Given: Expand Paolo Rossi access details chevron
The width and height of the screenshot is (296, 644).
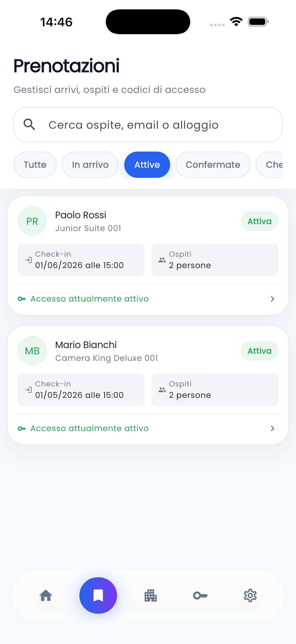Looking at the screenshot, I should tap(272, 299).
